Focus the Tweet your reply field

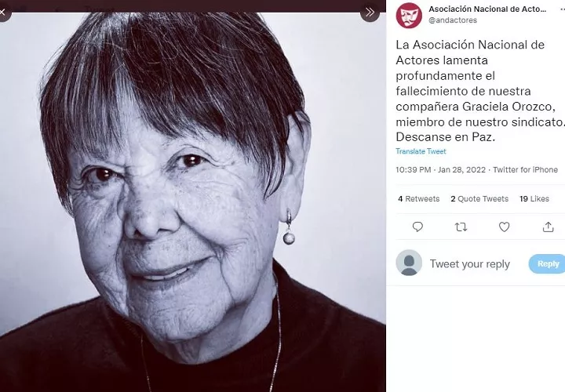click(x=470, y=264)
